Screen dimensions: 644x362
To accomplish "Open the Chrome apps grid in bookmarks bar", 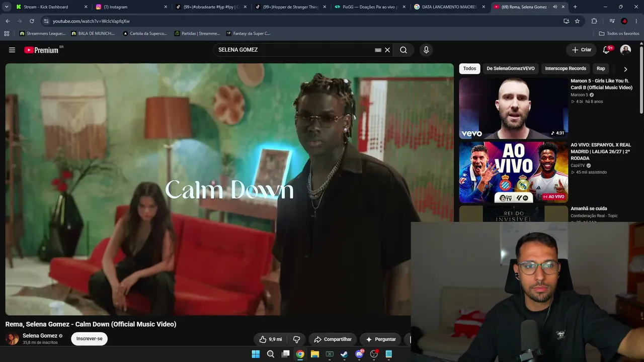I will coord(7,34).
